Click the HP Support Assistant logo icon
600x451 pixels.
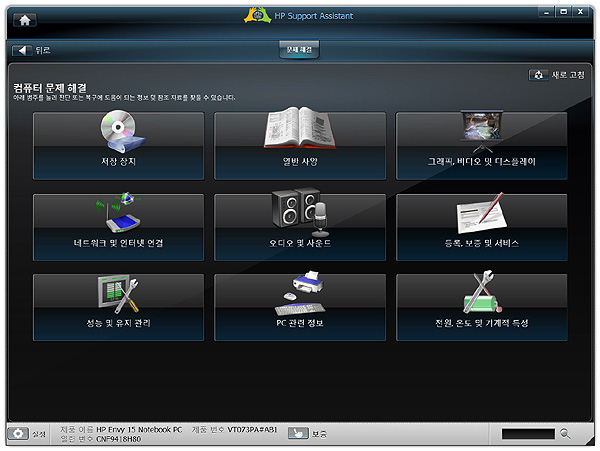coord(258,16)
